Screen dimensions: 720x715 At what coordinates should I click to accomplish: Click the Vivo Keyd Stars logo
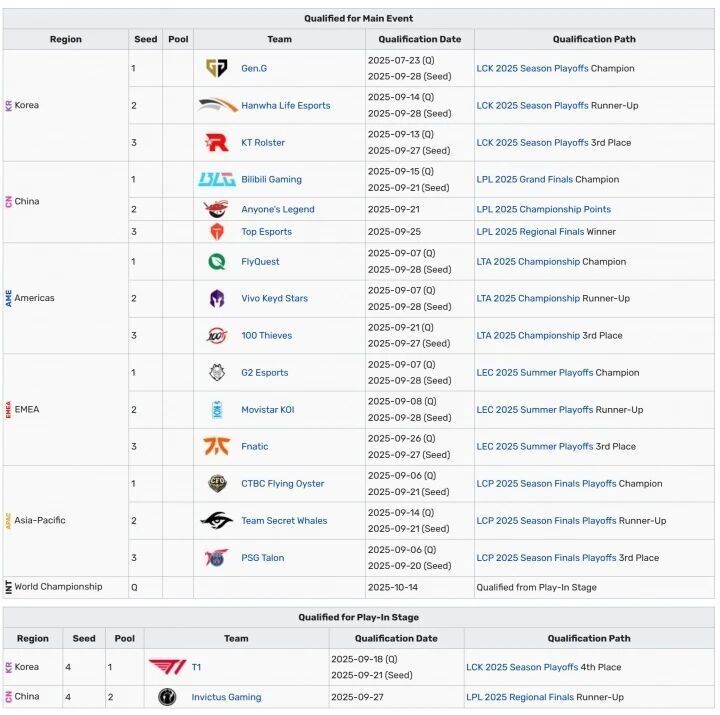pyautogui.click(x=217, y=298)
